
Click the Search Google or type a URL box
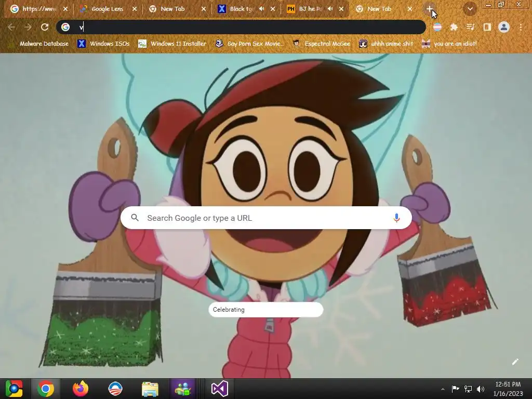[267, 218]
